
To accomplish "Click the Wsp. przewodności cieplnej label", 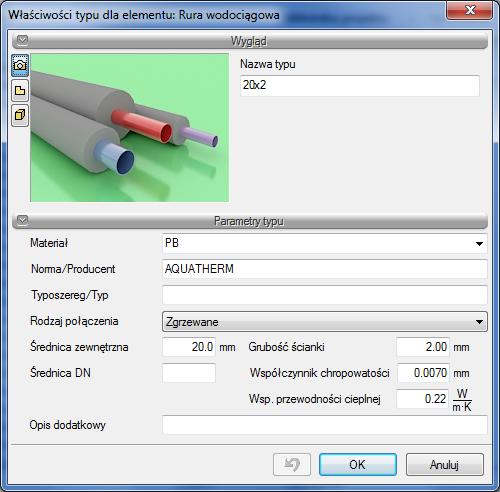I will coord(315,399).
